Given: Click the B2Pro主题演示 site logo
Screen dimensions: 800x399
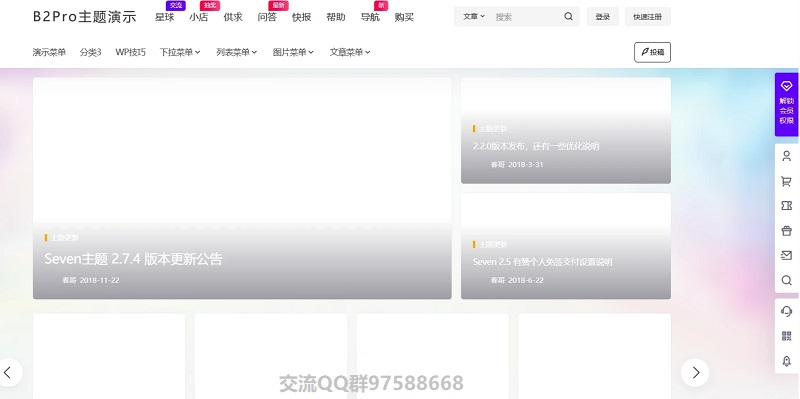Looking at the screenshot, I should click(x=85, y=16).
